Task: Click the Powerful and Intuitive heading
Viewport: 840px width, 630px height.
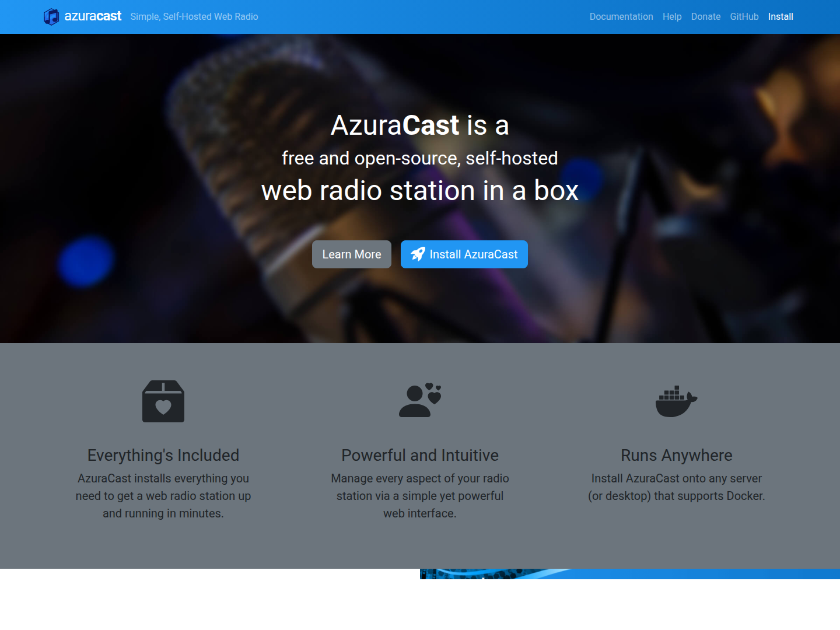Action: coord(420,455)
